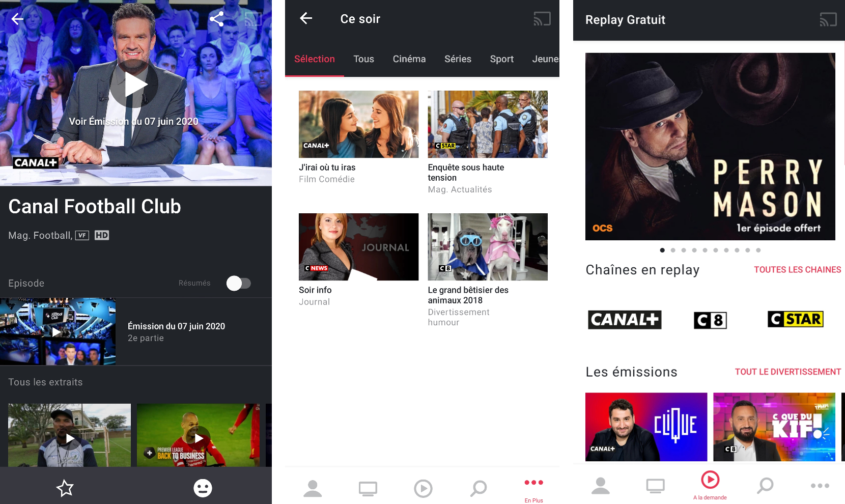
Task: Open Enquête sous haute tension
Action: (x=488, y=124)
